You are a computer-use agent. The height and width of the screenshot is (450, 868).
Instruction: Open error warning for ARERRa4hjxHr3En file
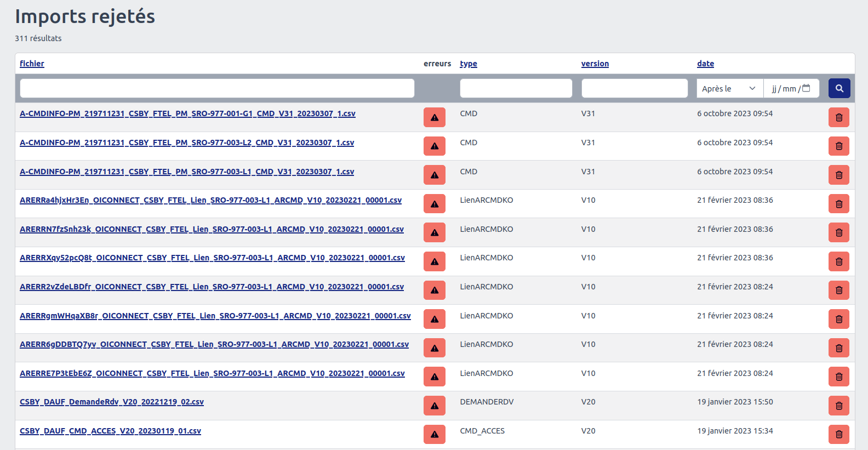(434, 204)
